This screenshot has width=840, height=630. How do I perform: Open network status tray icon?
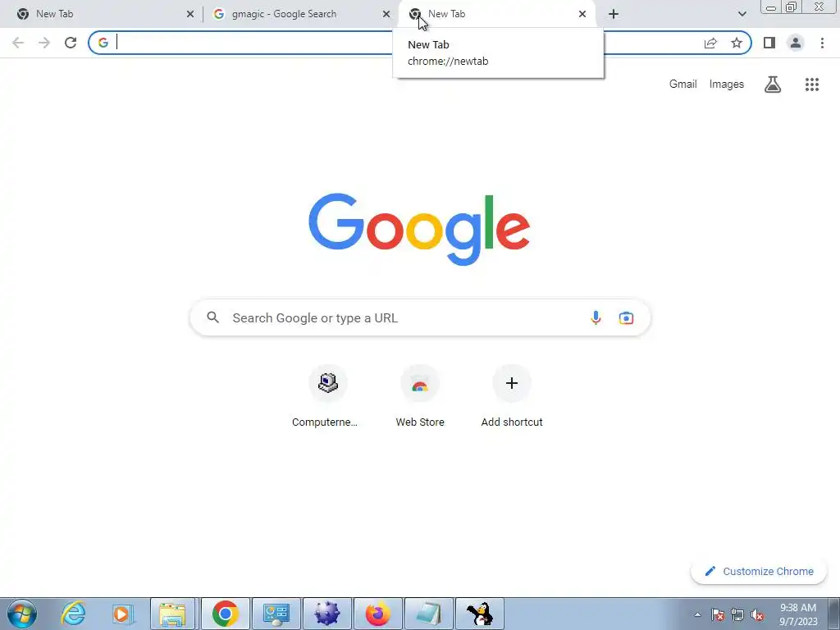coord(737,615)
